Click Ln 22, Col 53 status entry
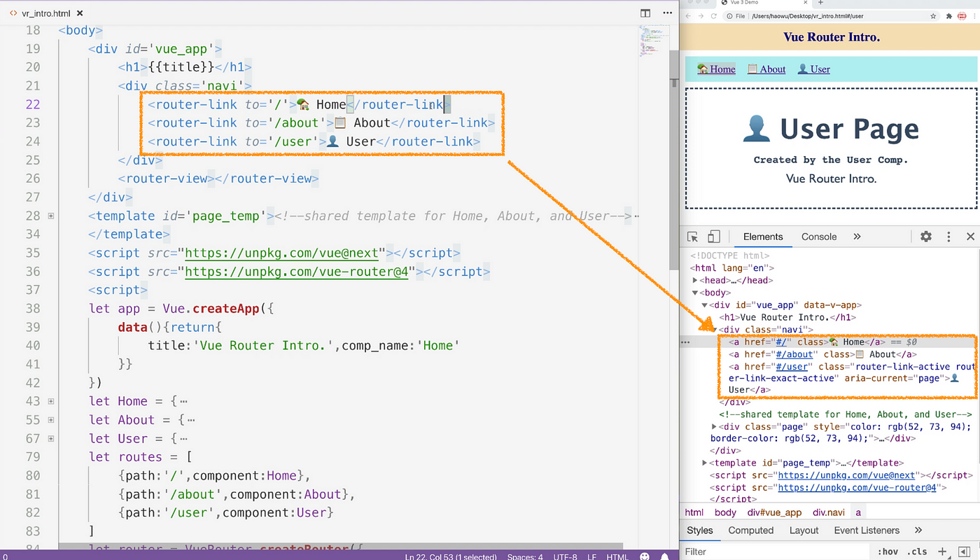Viewport: 980px width, 560px height. pos(451,557)
